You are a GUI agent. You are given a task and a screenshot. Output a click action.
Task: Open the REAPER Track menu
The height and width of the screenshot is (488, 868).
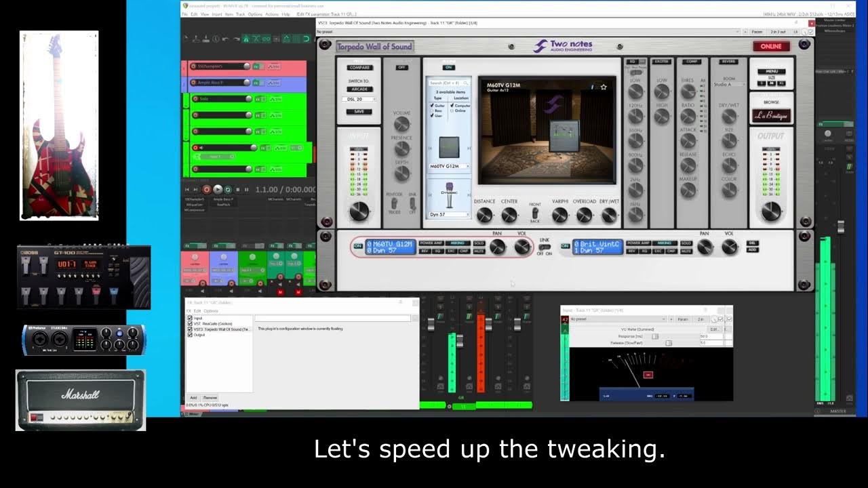pyautogui.click(x=241, y=14)
